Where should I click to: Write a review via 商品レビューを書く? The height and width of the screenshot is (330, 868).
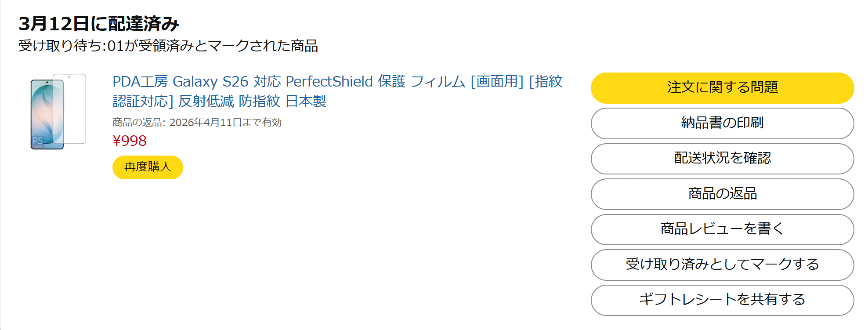722,229
